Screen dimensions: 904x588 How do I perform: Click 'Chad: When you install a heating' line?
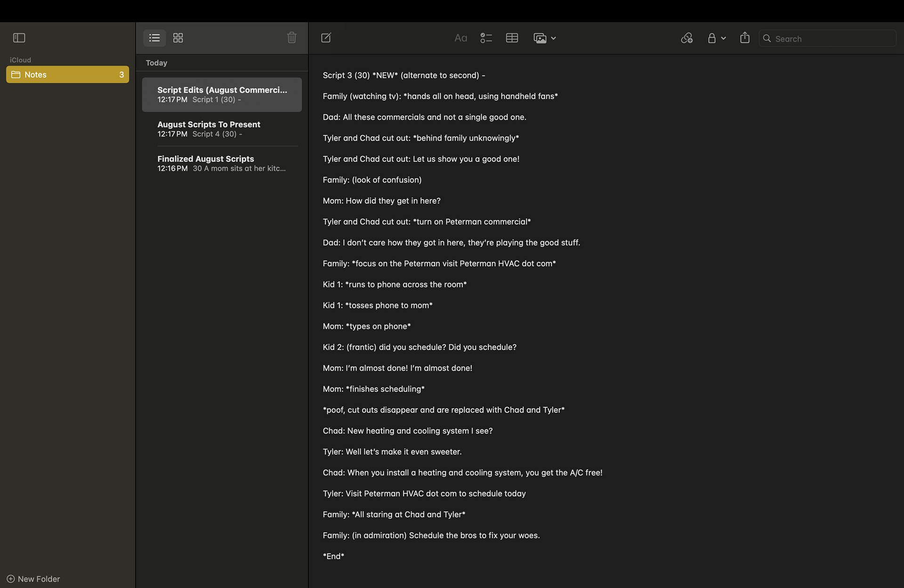point(462,473)
